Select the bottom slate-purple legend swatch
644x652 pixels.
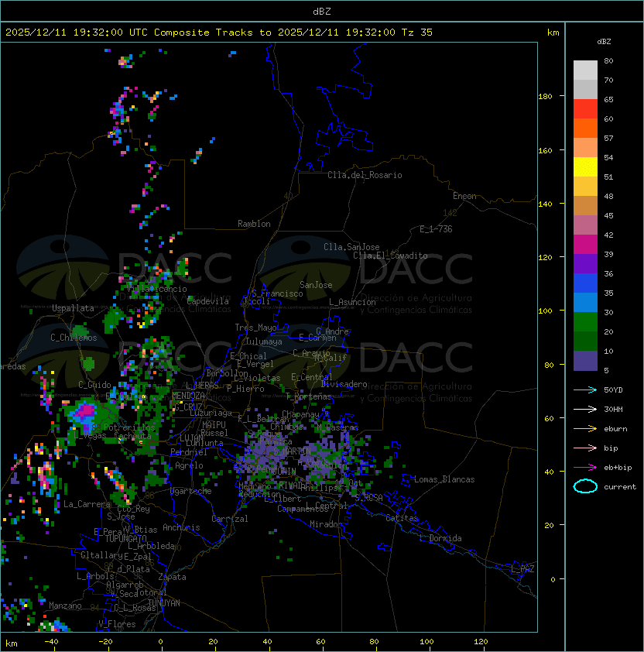[585, 361]
